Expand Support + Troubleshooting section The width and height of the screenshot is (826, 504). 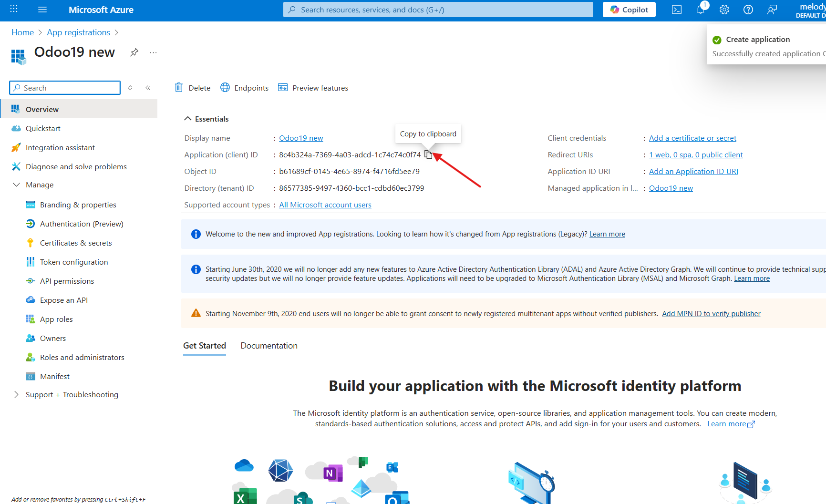pos(16,394)
